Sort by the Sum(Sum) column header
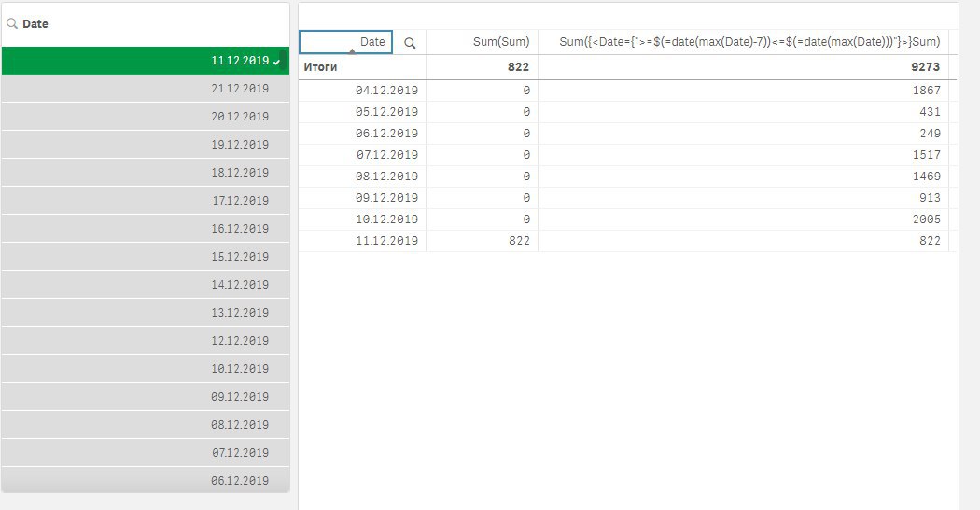The height and width of the screenshot is (510, 980). pos(500,42)
